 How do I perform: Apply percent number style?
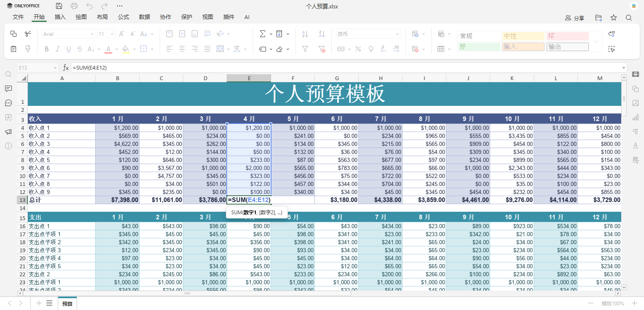358,49
